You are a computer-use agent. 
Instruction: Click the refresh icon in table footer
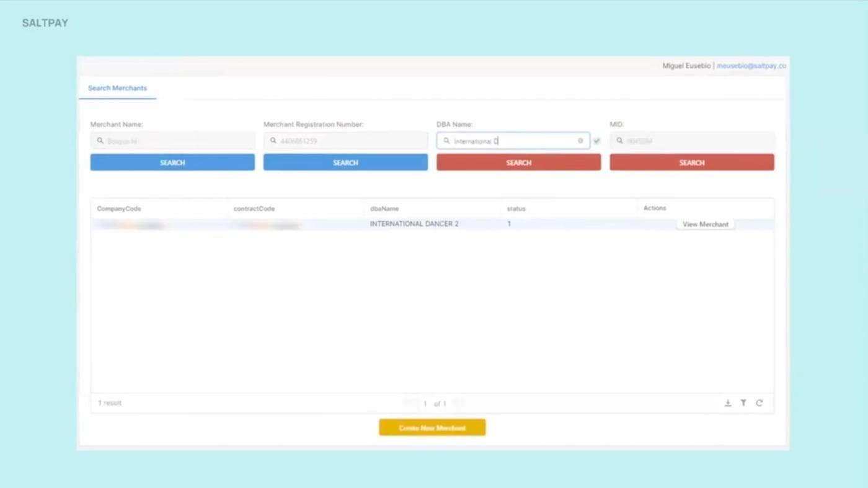759,403
